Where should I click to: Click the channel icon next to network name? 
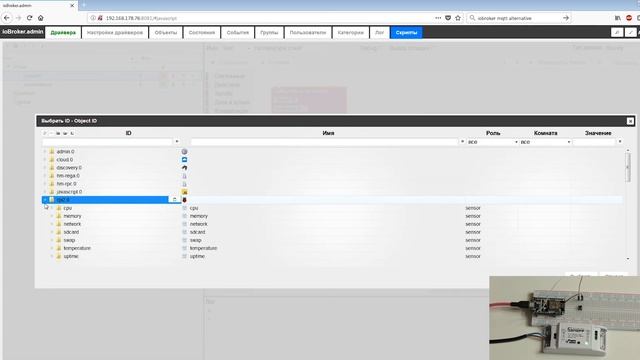click(184, 224)
